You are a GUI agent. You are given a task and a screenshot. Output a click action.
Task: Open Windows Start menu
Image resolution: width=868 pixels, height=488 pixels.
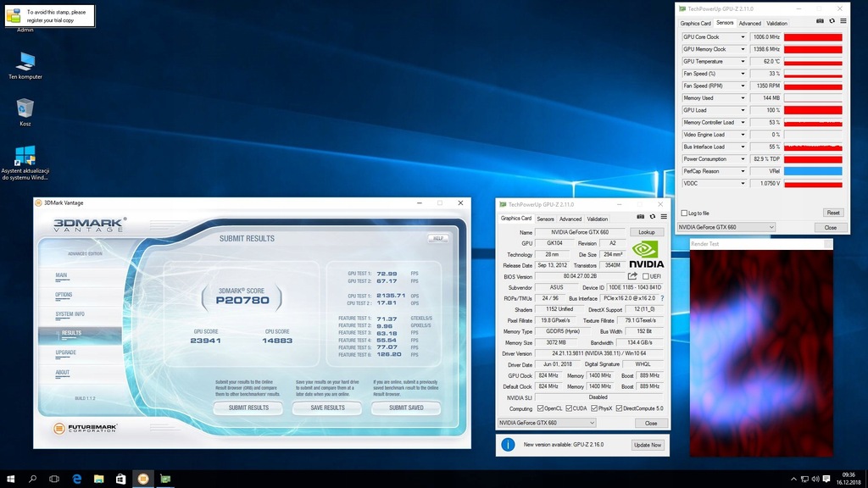[x=10, y=479]
